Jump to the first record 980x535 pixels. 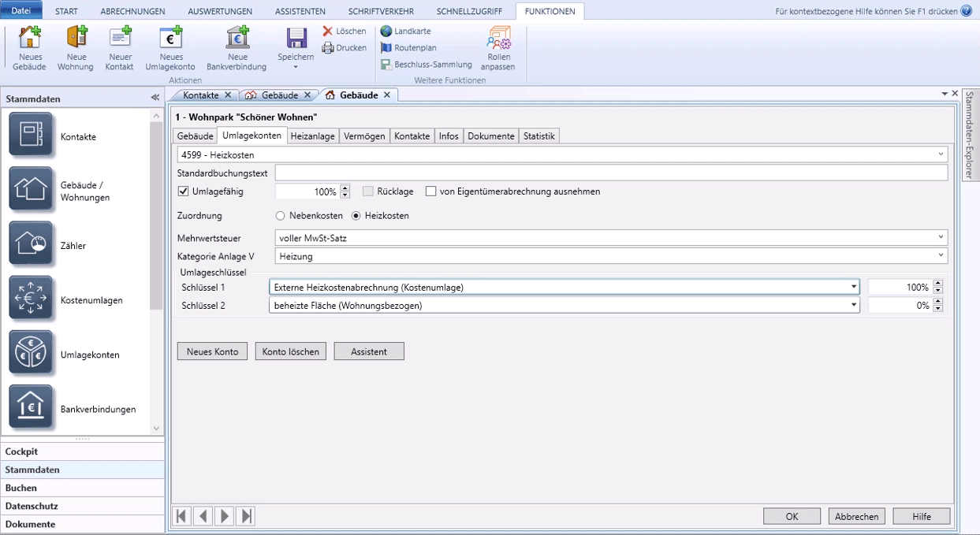point(181,516)
